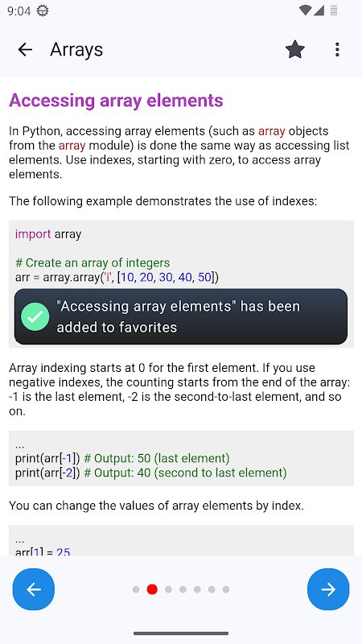
Task: Go to previous page with blue arrow
Action: point(34,589)
